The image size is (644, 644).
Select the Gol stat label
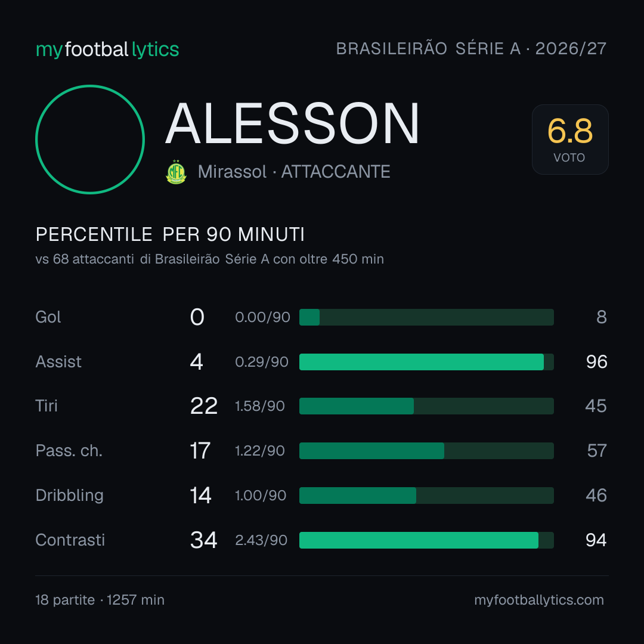[48, 317]
